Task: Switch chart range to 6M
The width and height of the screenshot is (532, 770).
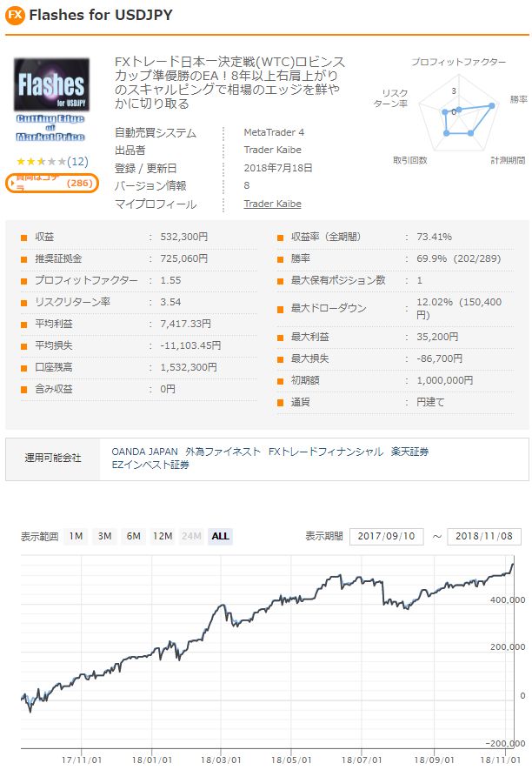Action: 133,536
